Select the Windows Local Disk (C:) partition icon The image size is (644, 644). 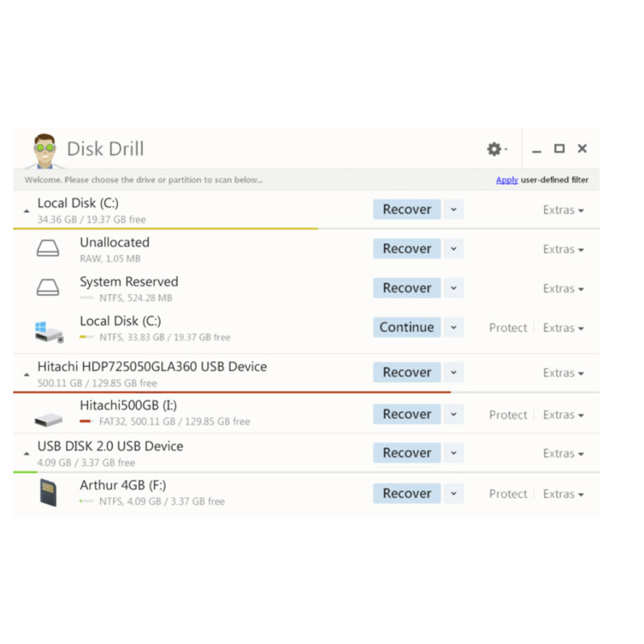[x=48, y=330]
